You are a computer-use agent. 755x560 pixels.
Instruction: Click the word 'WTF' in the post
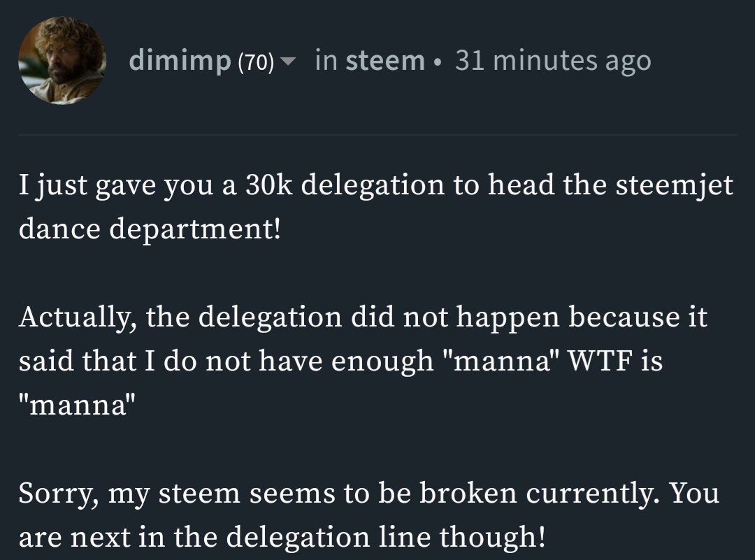coord(600,361)
